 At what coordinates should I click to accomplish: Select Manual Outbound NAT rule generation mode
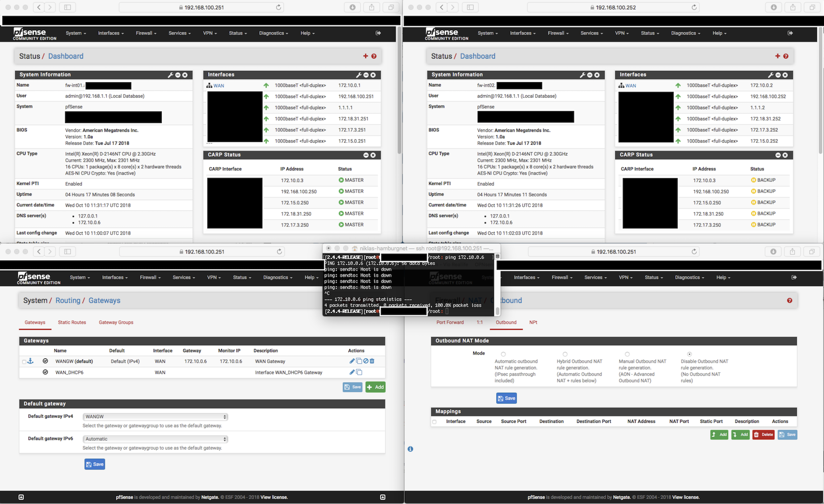tap(627, 354)
